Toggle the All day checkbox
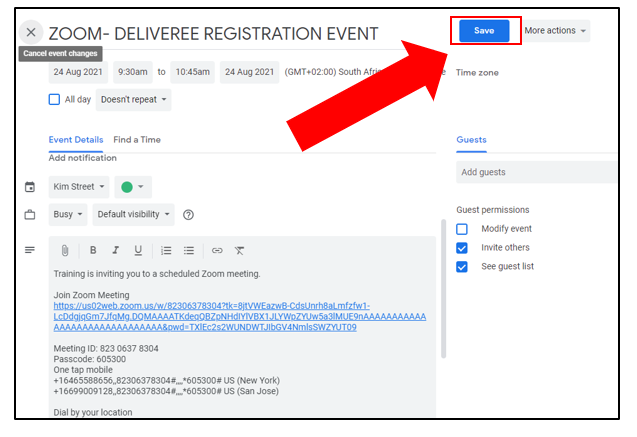The height and width of the screenshot is (437, 637). [54, 100]
